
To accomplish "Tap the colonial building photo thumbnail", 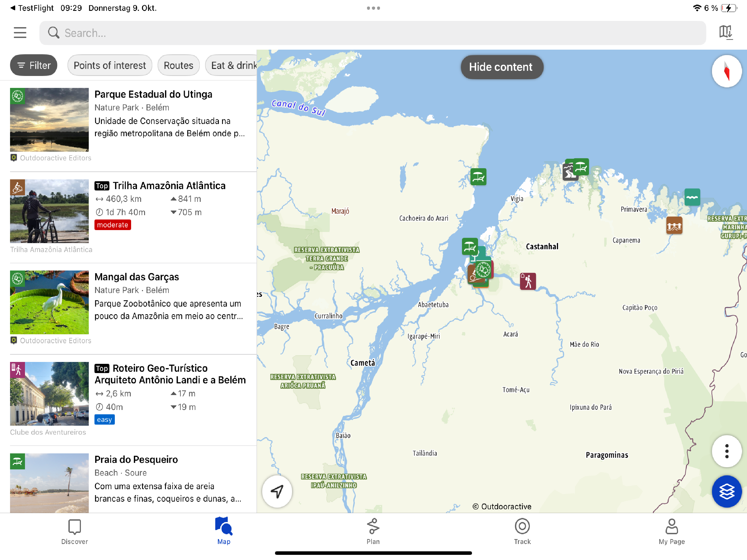I will pos(49,394).
